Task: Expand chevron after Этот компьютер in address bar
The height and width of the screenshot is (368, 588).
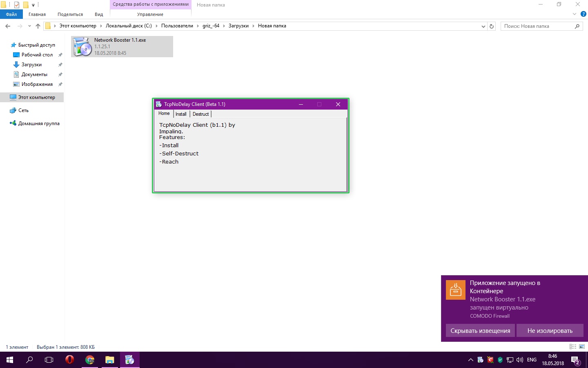Action: pyautogui.click(x=101, y=26)
